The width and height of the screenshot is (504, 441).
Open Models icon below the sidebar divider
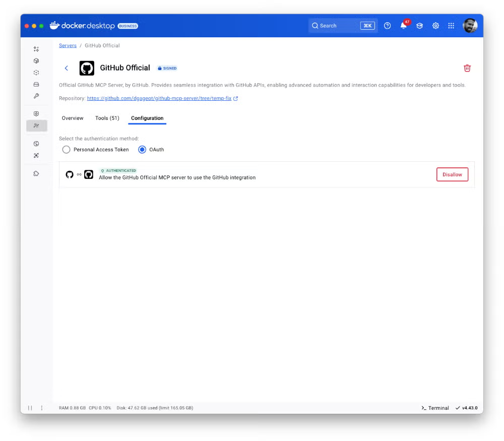(36, 114)
